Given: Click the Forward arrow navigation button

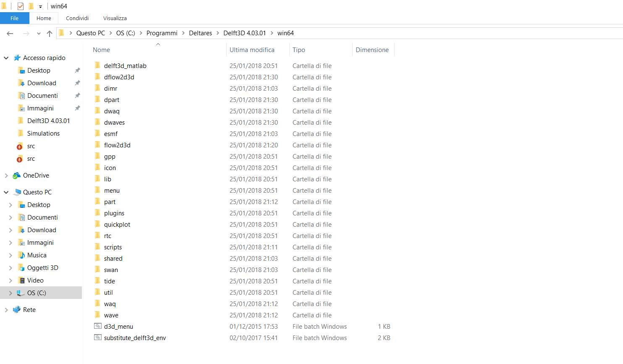Looking at the screenshot, I should tap(26, 33).
